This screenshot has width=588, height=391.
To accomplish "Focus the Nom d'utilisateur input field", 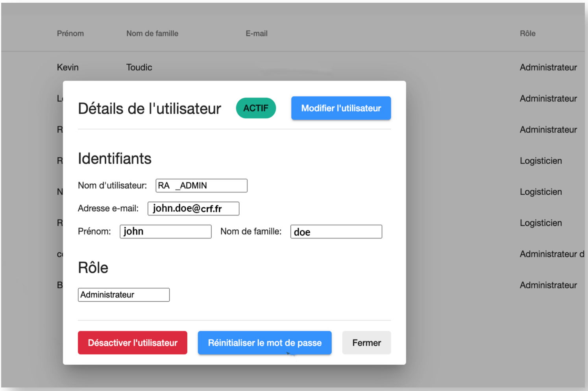I will (201, 186).
